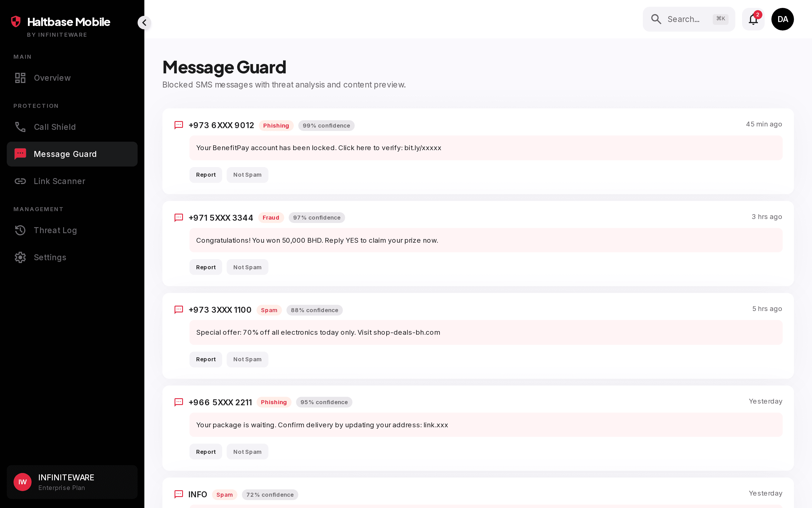Open Settings page
Viewport: 812px width, 508px height.
point(72,257)
